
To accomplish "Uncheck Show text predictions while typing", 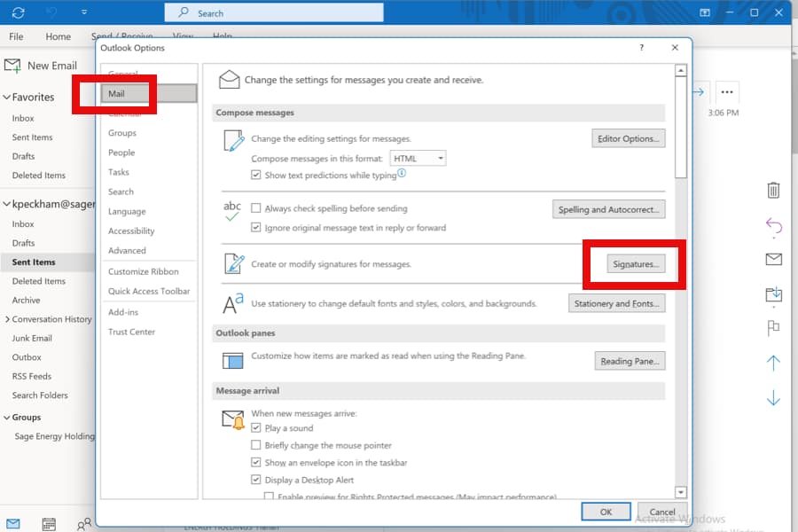I will pos(254,174).
